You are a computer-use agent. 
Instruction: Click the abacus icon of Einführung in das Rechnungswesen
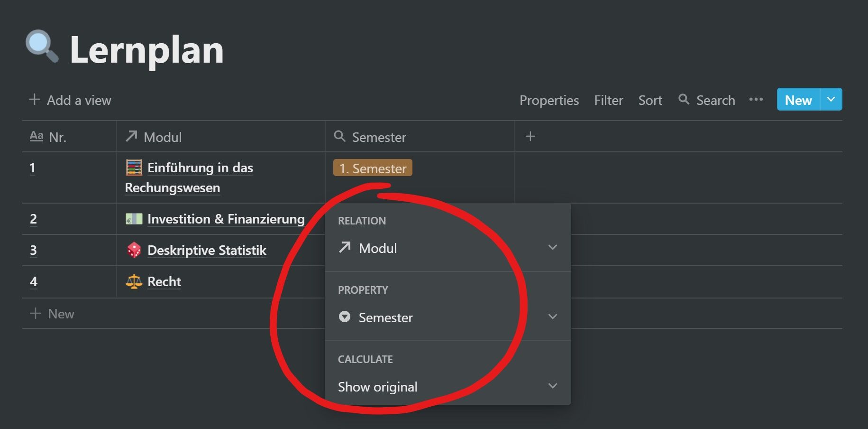(x=134, y=168)
